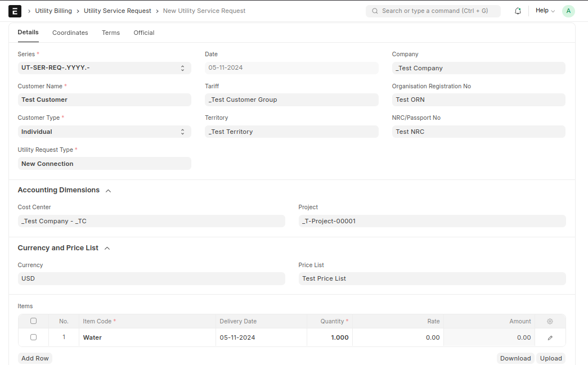Click the search magnifier icon
Image resolution: width=588 pixels, height=365 pixels.
[x=375, y=11]
